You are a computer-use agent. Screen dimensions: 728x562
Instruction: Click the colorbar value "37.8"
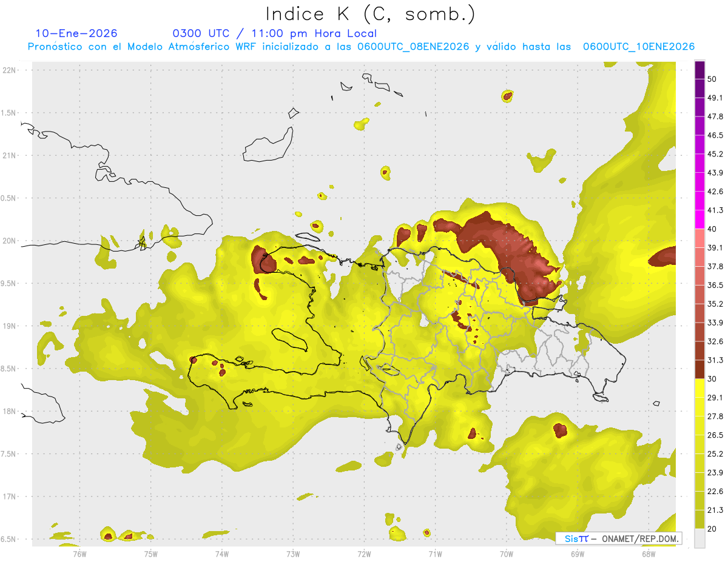(715, 266)
